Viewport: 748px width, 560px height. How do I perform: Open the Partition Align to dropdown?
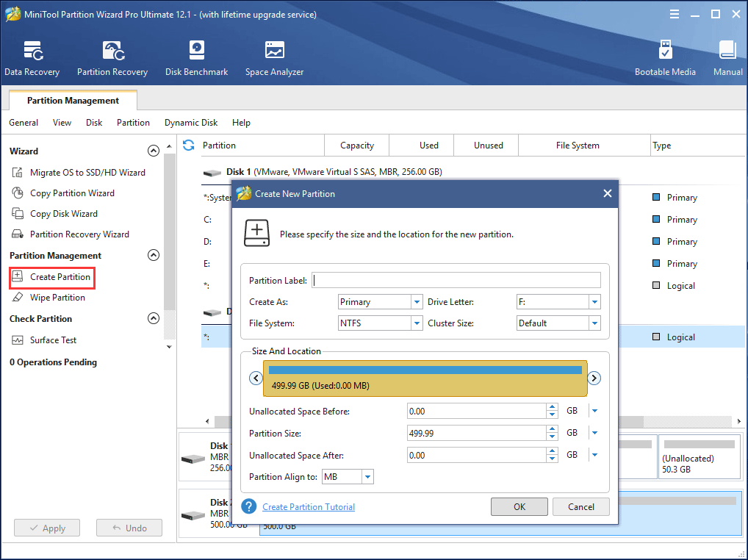(x=367, y=476)
